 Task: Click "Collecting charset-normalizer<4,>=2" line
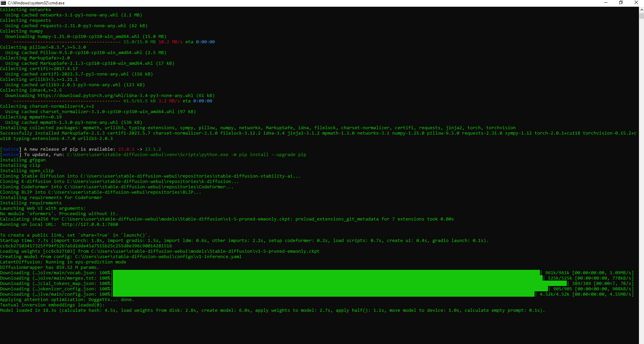point(47,106)
